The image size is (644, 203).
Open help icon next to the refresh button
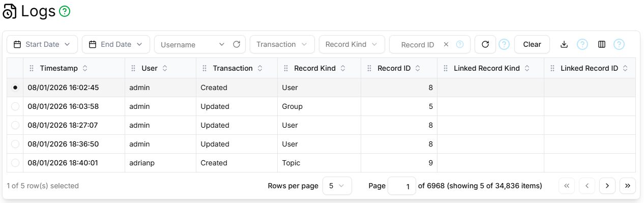[504, 44]
